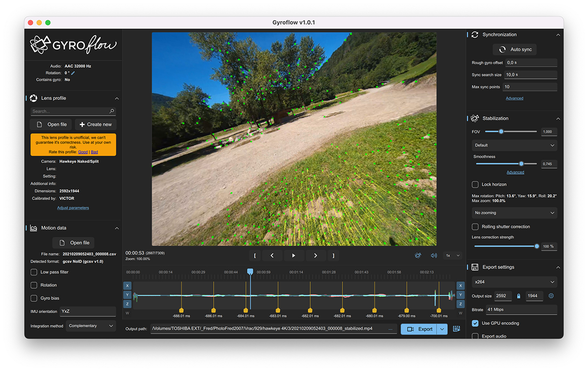Collapse the Export settings section
Viewport: 588px width, 371px height.
[558, 268]
